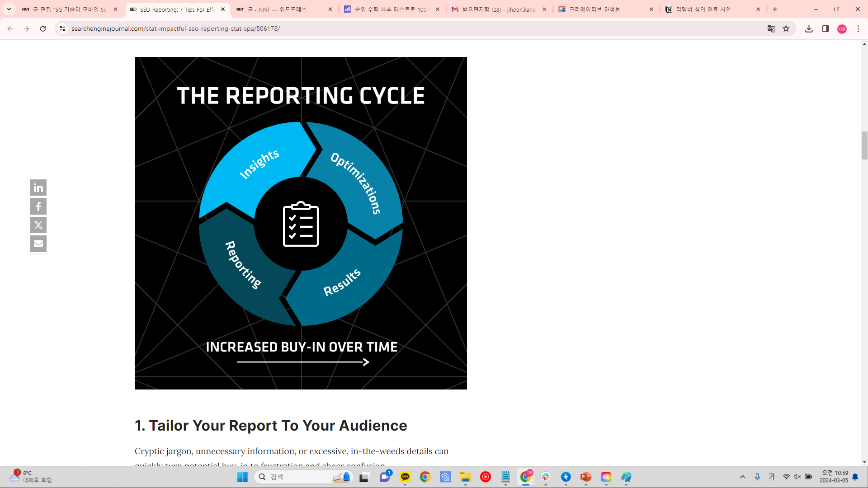
Task: Open first Chrome icon without badge on taskbar
Action: click(425, 477)
